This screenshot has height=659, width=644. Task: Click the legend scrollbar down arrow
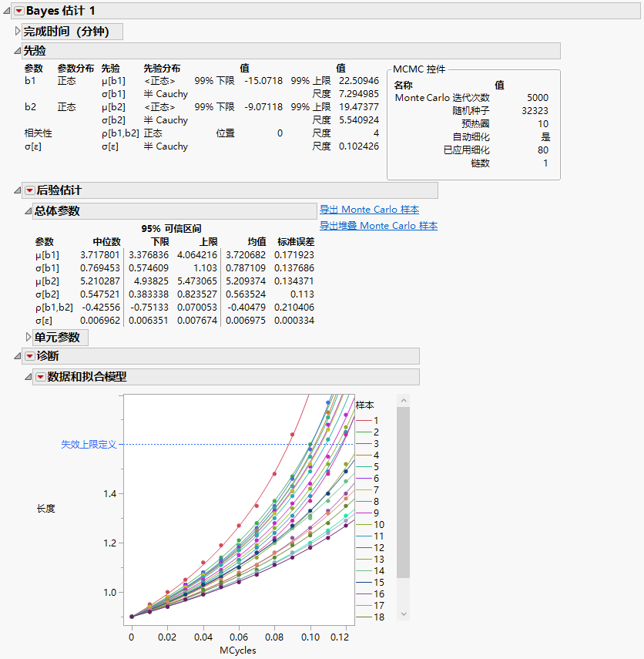coord(403,613)
